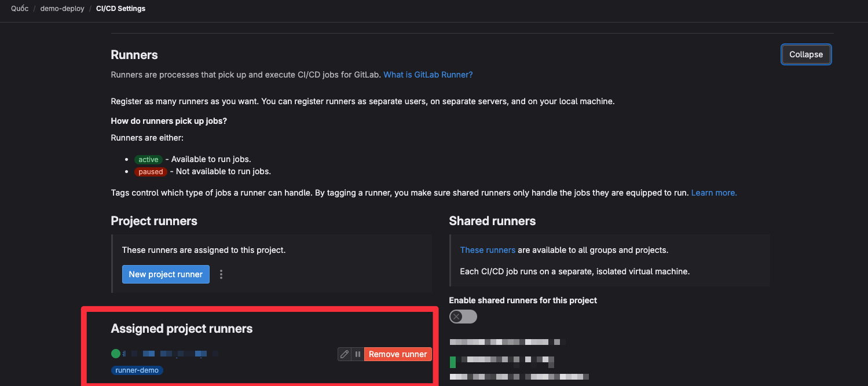Click the Assigned project runners heading
The image size is (868, 386).
[182, 329]
